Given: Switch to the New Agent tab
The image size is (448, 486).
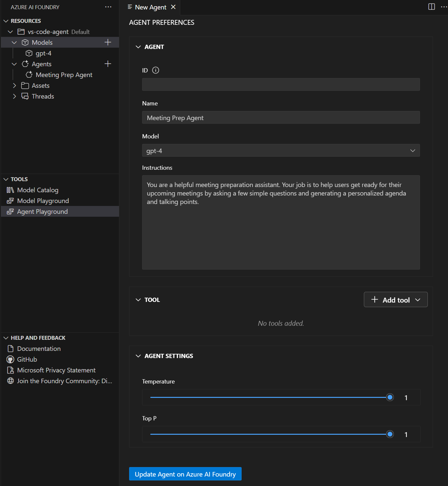Looking at the screenshot, I should (151, 7).
